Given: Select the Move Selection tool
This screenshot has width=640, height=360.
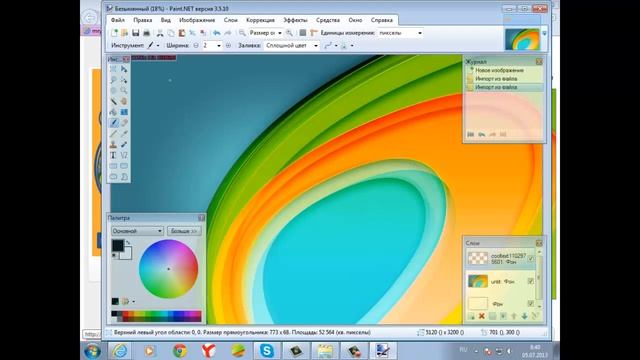Looking at the screenshot, I should (124, 80).
